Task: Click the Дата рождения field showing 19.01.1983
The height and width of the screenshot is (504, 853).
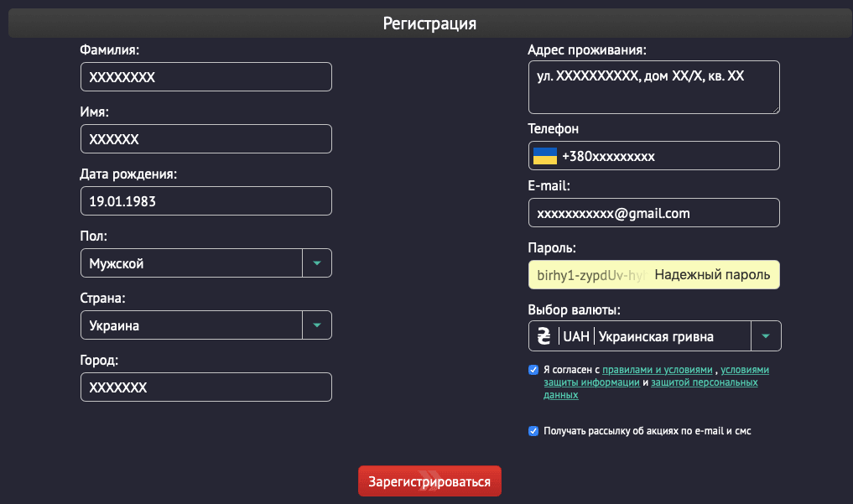Action: (205, 200)
